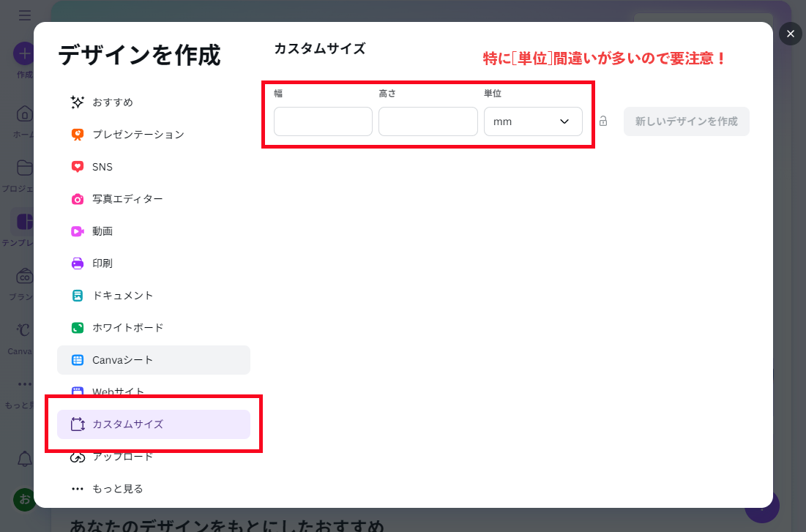Click the Canvaシート table icon
Screen dimensions: 806x532
pyautogui.click(x=78, y=360)
